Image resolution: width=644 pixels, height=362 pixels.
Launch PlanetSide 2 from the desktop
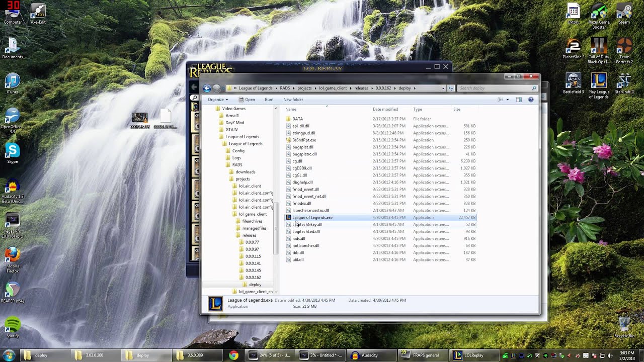tap(573, 48)
